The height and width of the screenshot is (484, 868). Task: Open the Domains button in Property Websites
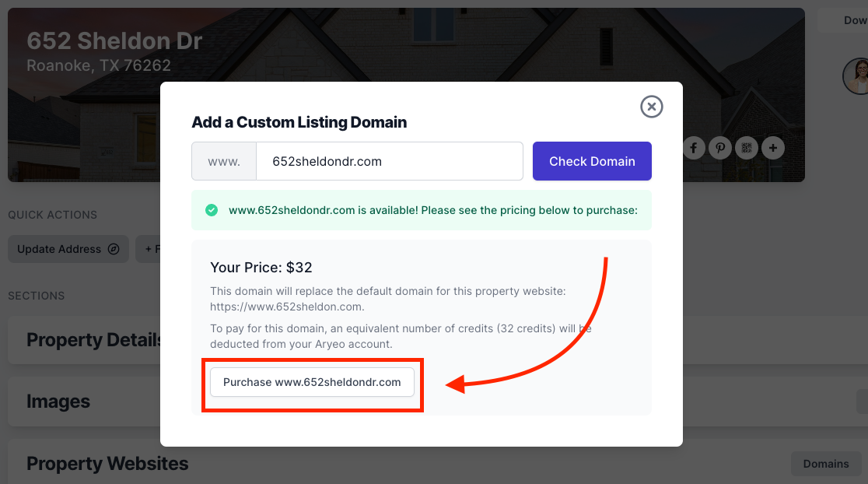[826, 464]
